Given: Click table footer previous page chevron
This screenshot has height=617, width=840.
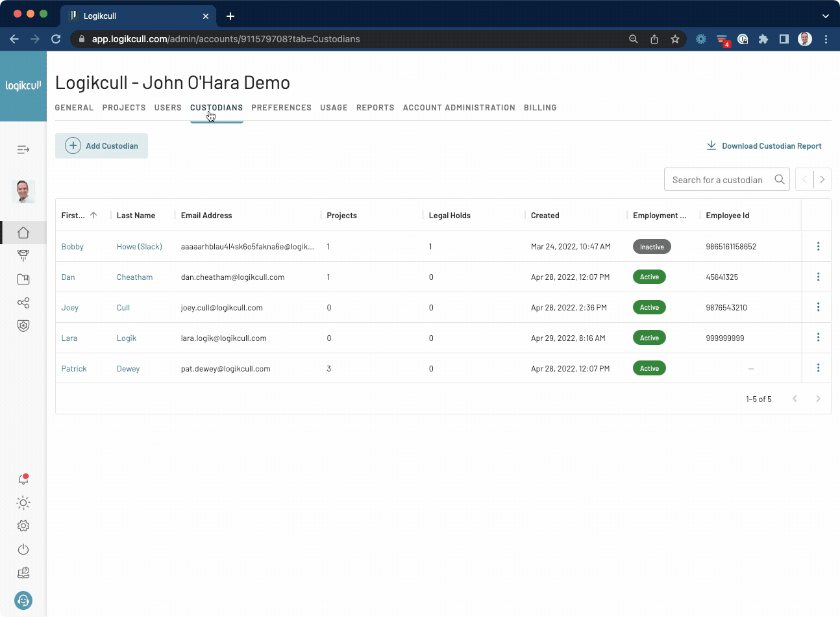Looking at the screenshot, I should click(x=795, y=399).
